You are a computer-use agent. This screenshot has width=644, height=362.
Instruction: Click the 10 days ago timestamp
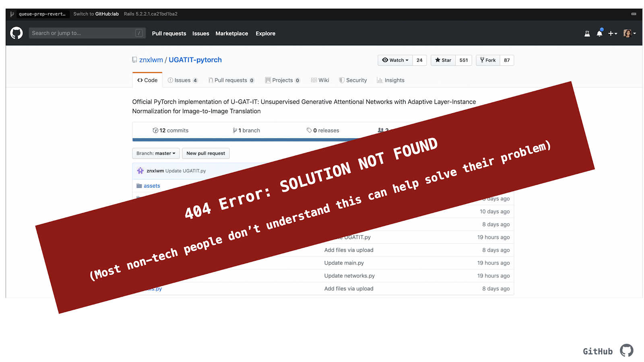coord(495,211)
